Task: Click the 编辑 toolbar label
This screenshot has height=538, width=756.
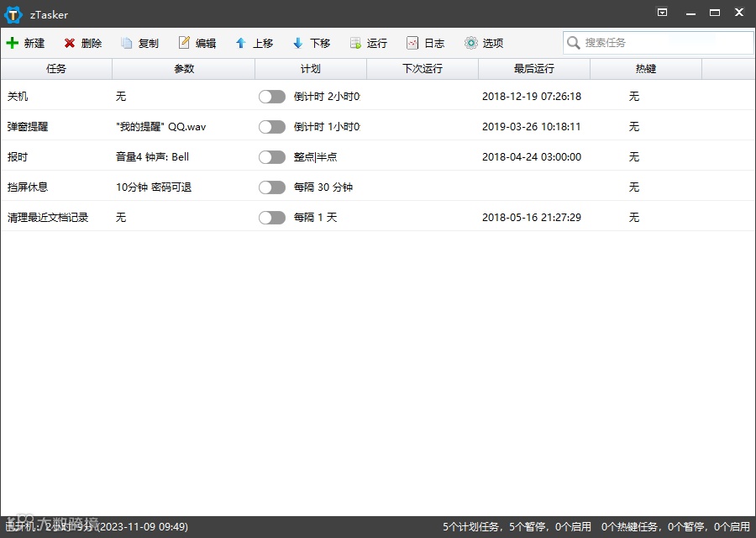Action: click(206, 44)
